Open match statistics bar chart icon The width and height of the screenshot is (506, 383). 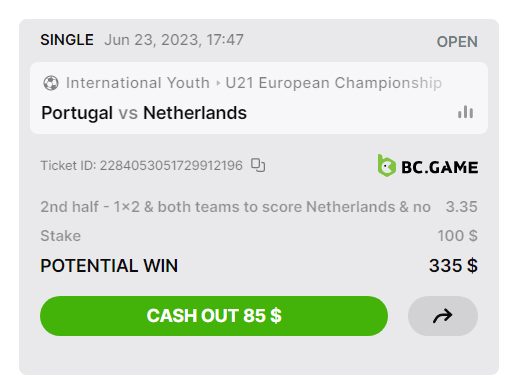coord(465,112)
